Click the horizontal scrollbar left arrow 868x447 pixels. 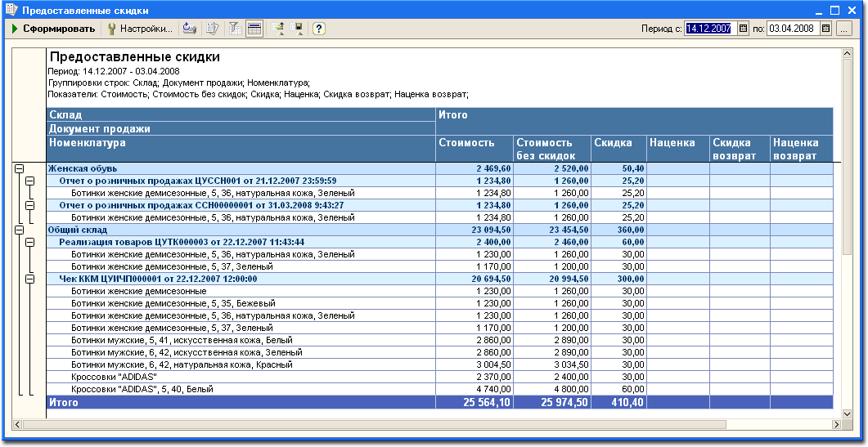(17, 424)
